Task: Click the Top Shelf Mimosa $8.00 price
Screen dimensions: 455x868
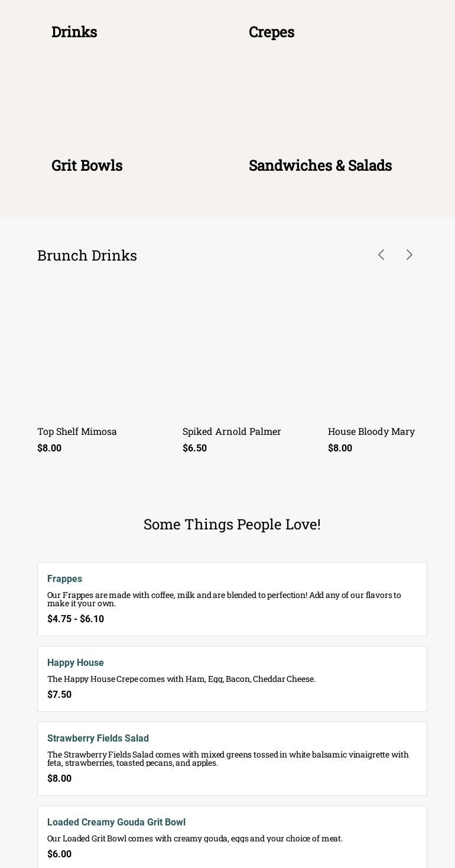Action: click(49, 448)
